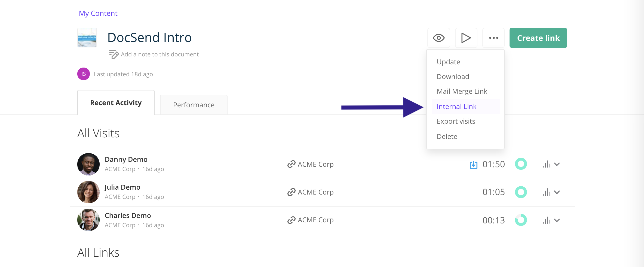Choose Download in the dropdown menu
Viewport: 644px width, 267px height.
coord(453,77)
